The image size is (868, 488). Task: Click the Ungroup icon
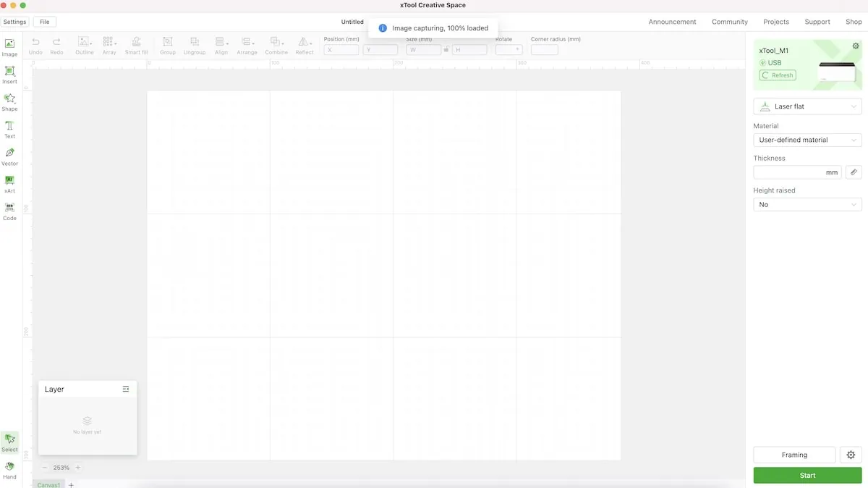coord(195,46)
